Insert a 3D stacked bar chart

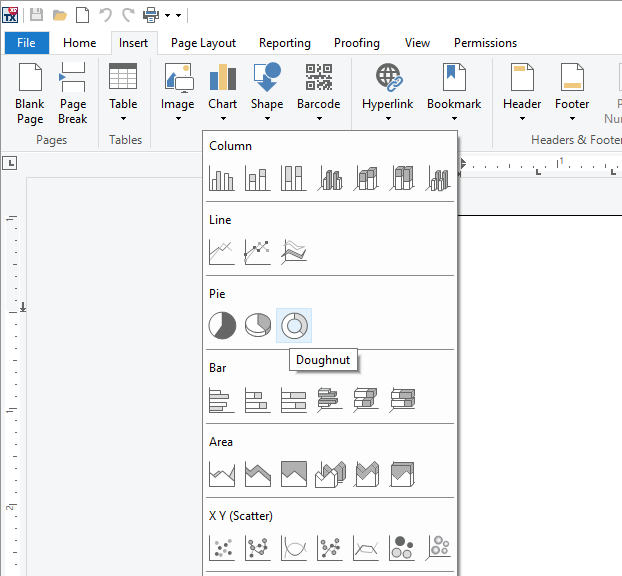[366, 399]
